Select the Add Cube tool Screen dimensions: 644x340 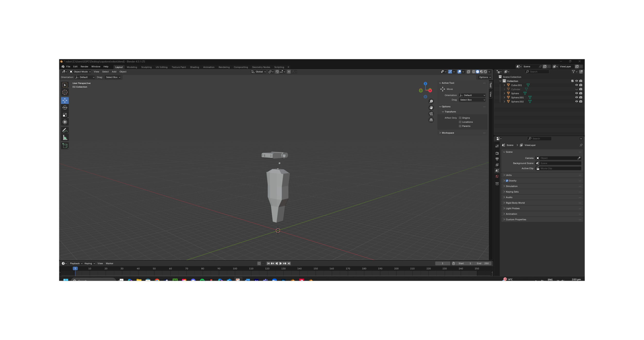coord(65,146)
